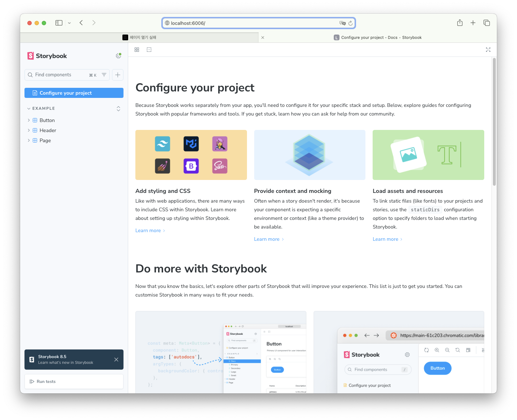Click the Safari share icon
Viewport: 517px width, 420px height.
(460, 23)
